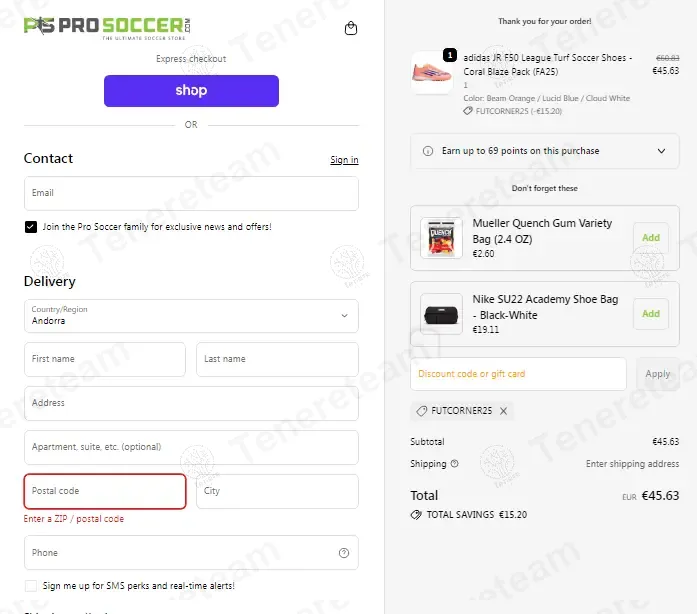This screenshot has width=697, height=614.
Task: Click the Shop Pay express checkout button
Action: point(191,91)
